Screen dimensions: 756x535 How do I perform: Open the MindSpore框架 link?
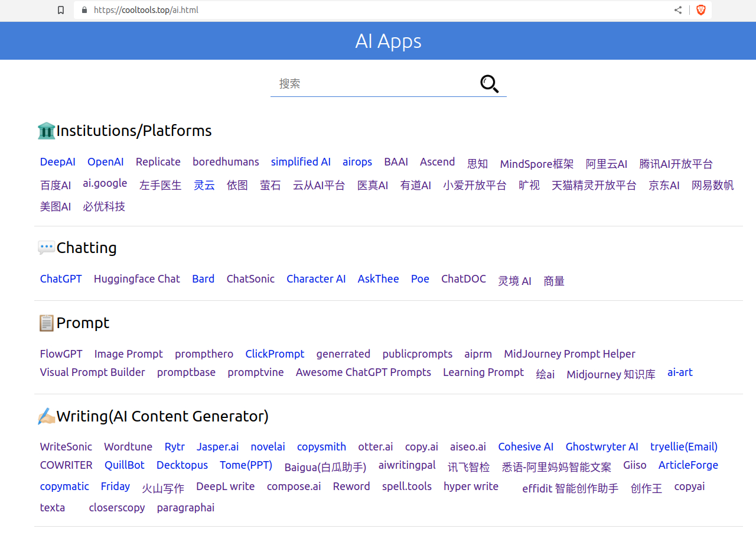(x=537, y=164)
